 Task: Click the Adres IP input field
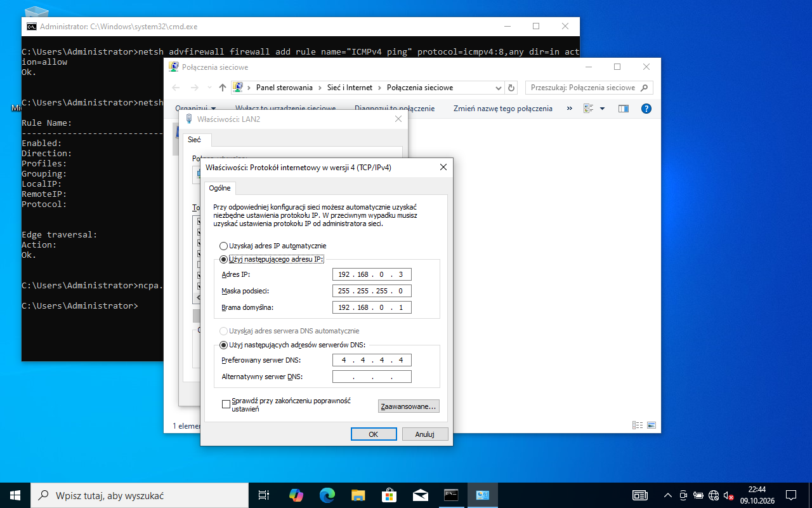point(372,274)
